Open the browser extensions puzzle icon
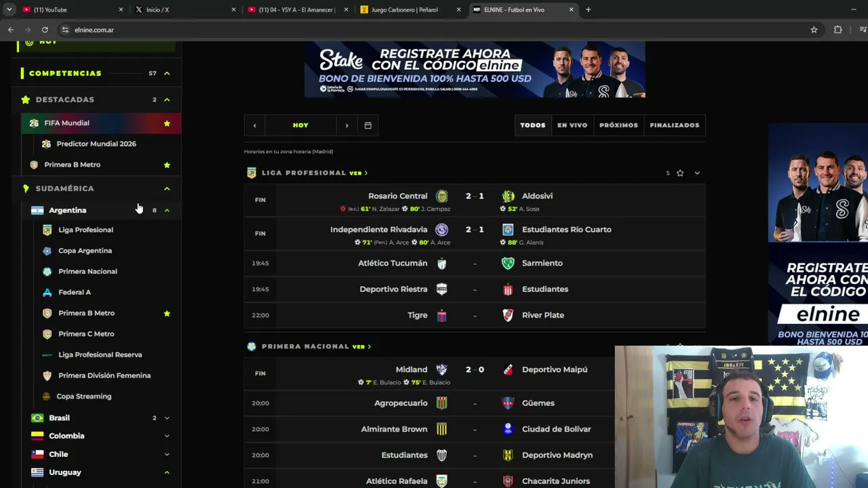This screenshot has height=488, width=868. [838, 30]
